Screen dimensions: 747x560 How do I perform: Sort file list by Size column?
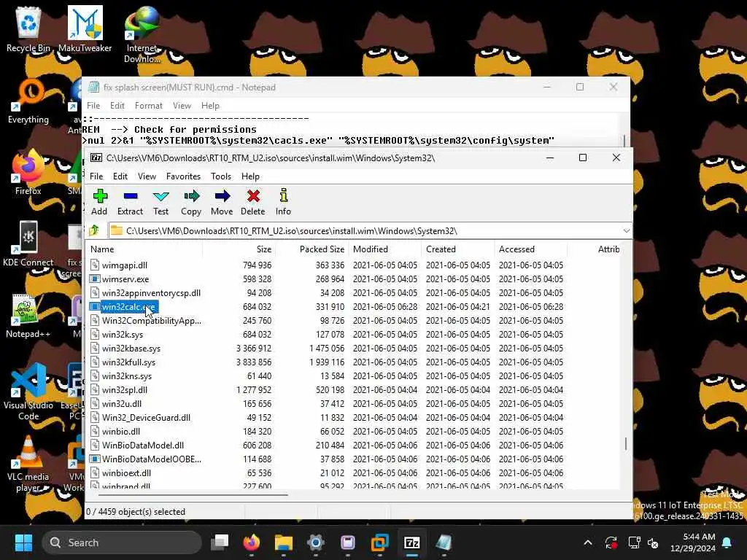coord(239,249)
